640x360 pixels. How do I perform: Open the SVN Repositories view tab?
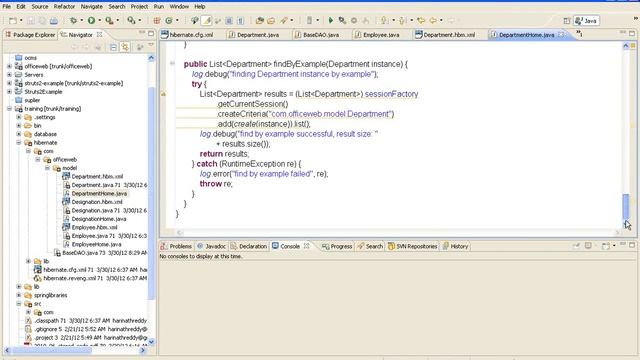click(x=413, y=247)
